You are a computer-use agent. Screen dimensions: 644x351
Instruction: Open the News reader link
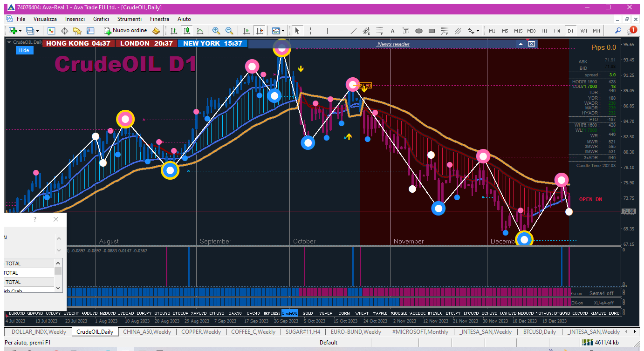tap(394, 44)
